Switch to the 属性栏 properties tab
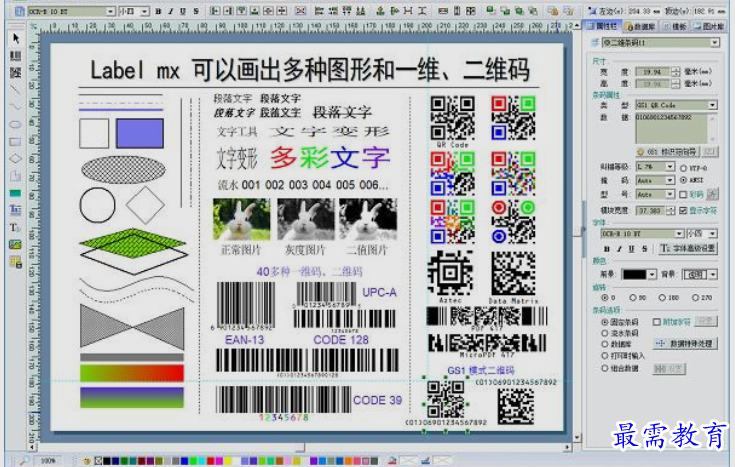The height and width of the screenshot is (467, 735). 602,26
